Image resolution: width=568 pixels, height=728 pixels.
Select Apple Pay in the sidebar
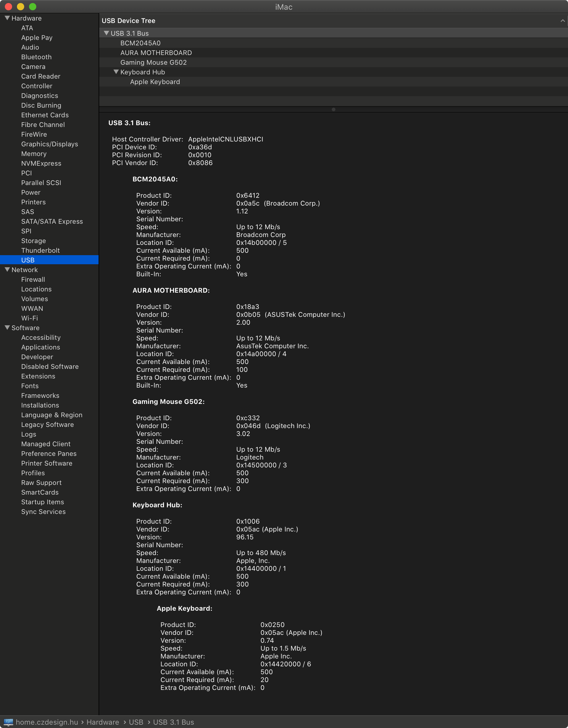tap(37, 38)
